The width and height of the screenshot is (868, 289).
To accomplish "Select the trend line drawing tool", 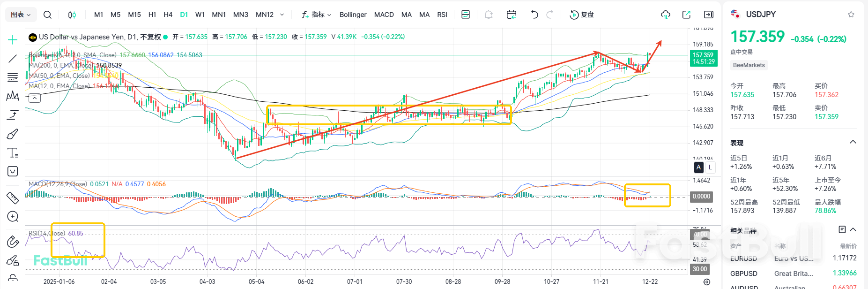I will [13, 59].
